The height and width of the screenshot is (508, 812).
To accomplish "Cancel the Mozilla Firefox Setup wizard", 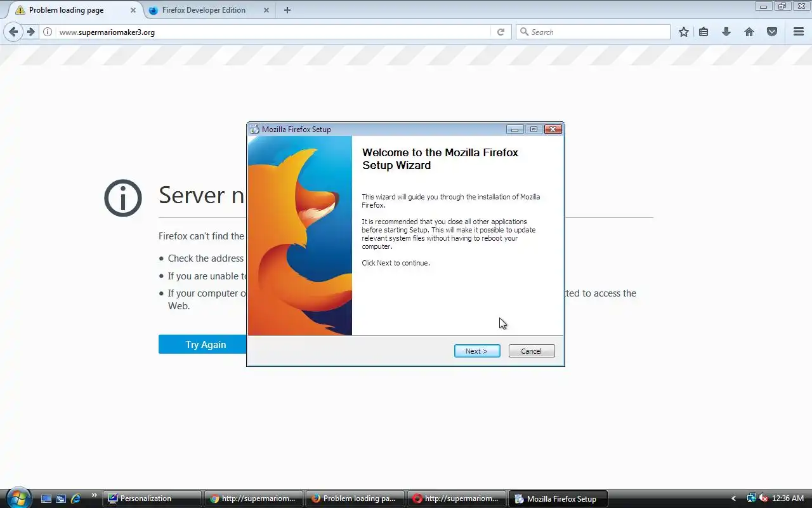I will [532, 351].
